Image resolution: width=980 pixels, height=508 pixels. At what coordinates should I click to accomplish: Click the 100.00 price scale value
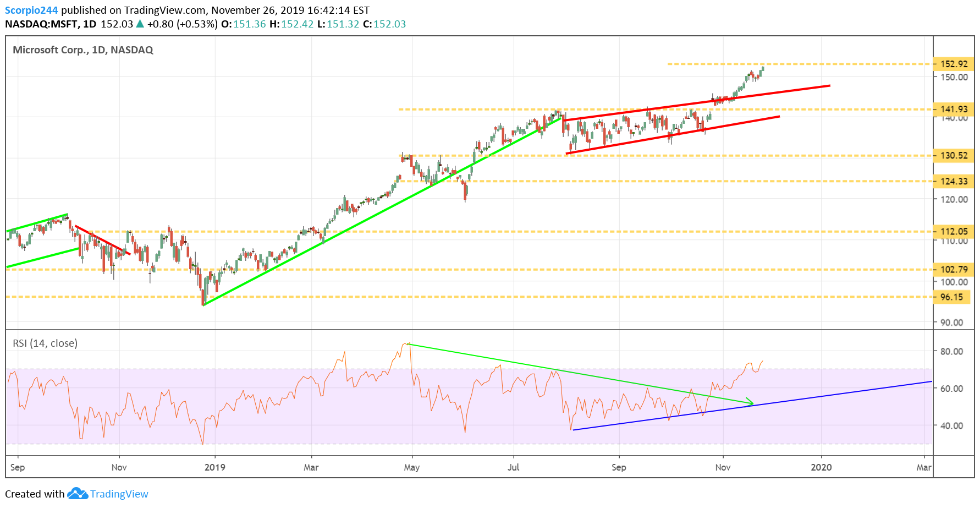(954, 282)
